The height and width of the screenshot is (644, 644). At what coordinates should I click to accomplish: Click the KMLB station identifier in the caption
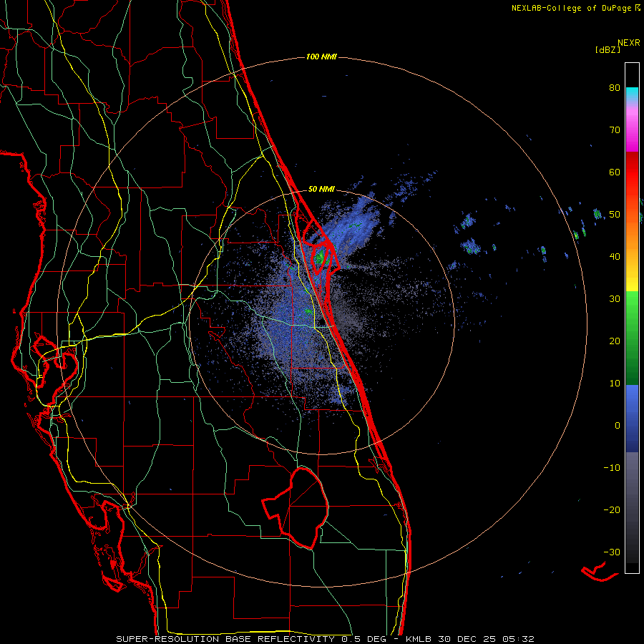click(419, 639)
